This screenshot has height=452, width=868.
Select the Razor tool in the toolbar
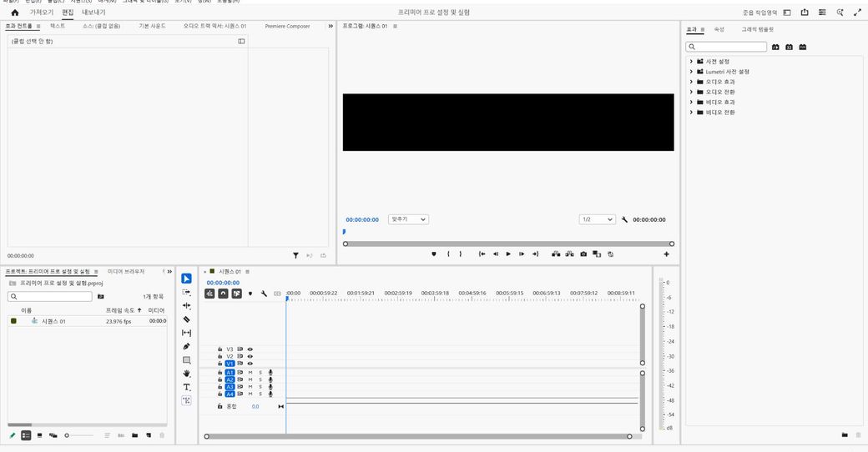(x=186, y=319)
